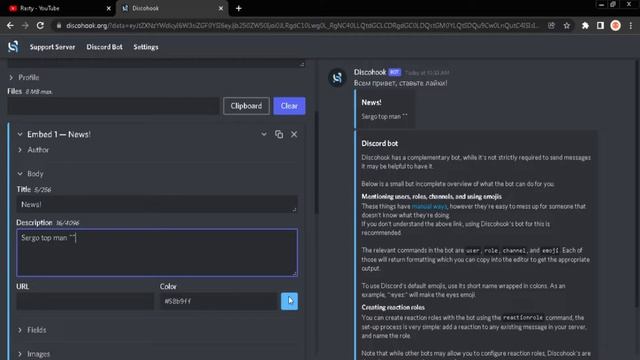This screenshot has height=360, width=640.
Task: Expand the Profile section
Action: coord(24,77)
